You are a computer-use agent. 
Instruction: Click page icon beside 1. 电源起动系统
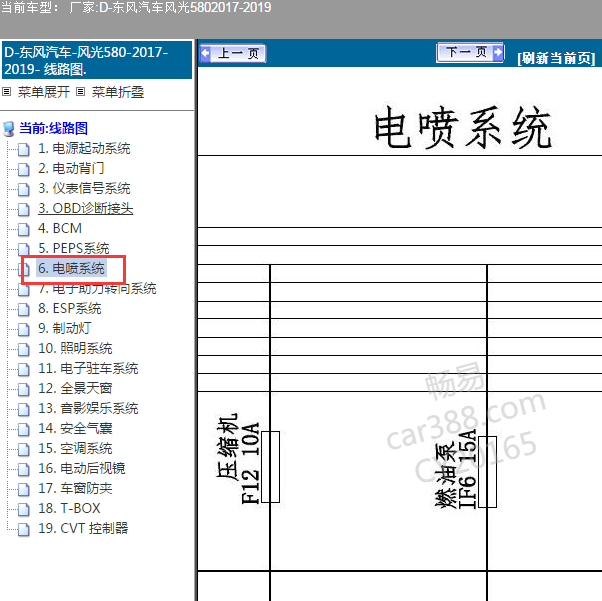(24, 149)
